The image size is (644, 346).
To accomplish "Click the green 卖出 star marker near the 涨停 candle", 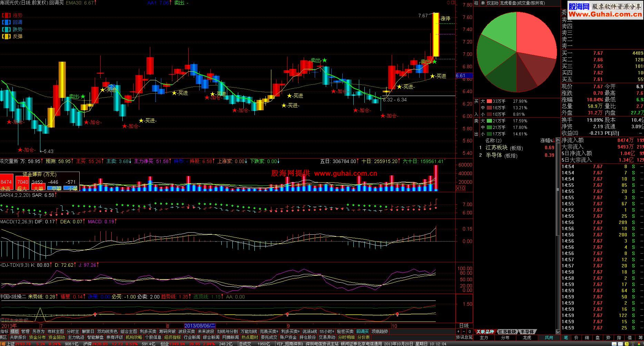I will [435, 62].
